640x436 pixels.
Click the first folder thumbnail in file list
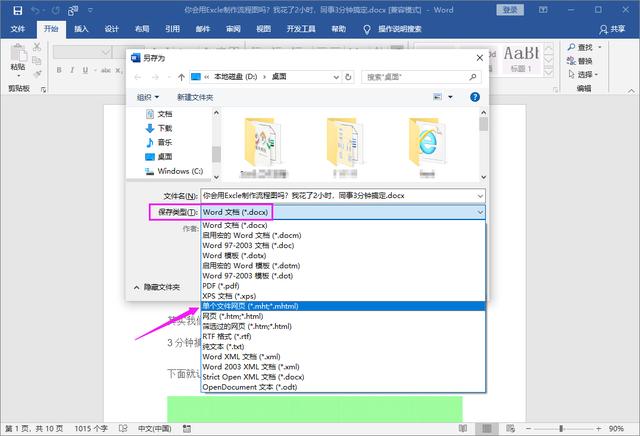tap(263, 147)
